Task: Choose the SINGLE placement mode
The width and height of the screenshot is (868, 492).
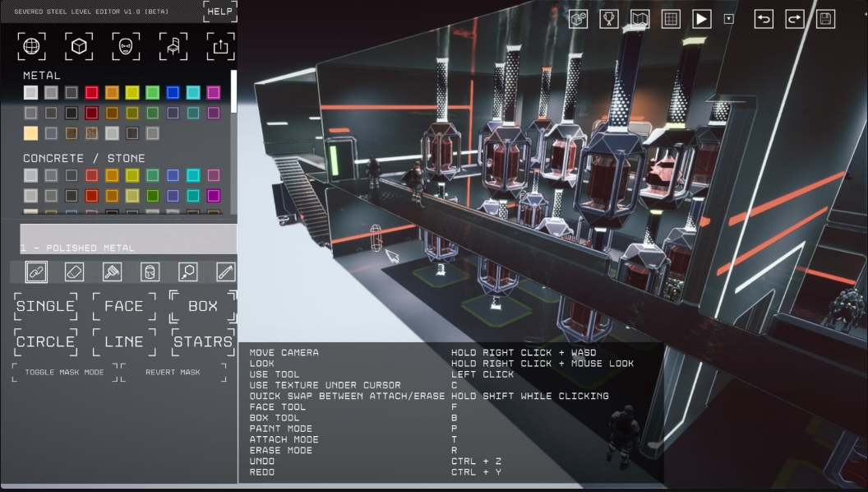Action: (45, 306)
